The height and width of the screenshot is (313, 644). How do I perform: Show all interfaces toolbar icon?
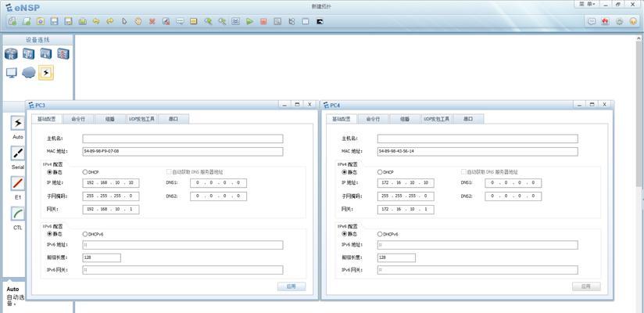coord(292,21)
